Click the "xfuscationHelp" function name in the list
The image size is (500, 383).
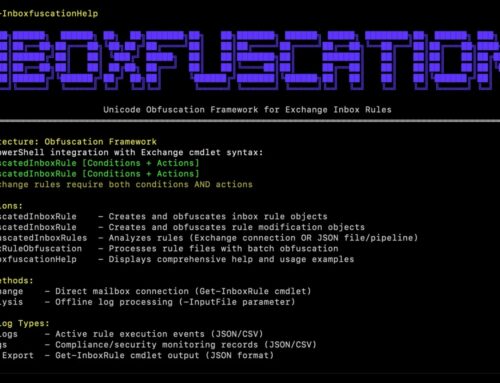pyautogui.click(x=38, y=259)
